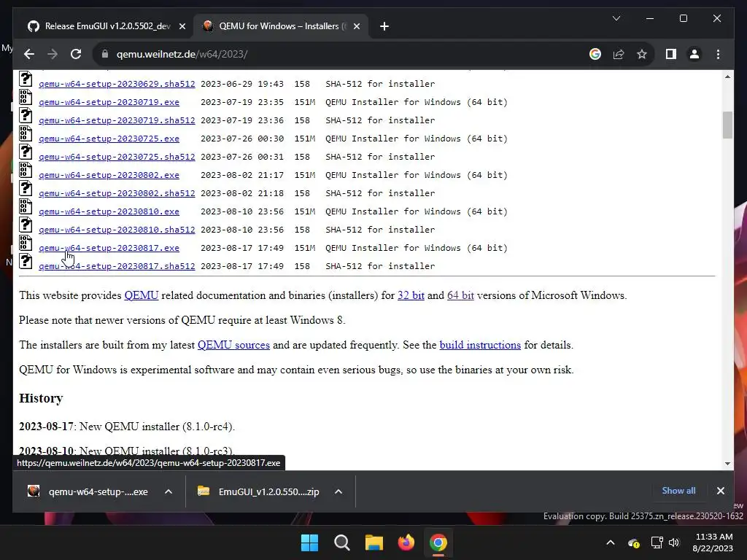The width and height of the screenshot is (747, 560).
Task: Click the page vertical scrollbar thumb
Action: tap(727, 125)
